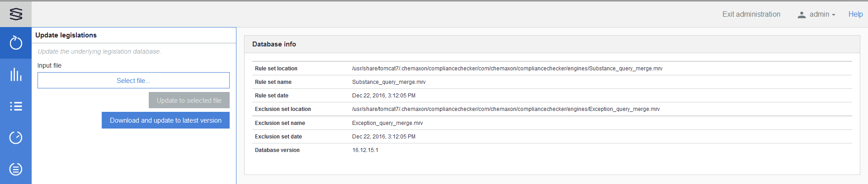This screenshot has width=868, height=184.
Task: Click the Database info panel header
Action: pos(274,44)
